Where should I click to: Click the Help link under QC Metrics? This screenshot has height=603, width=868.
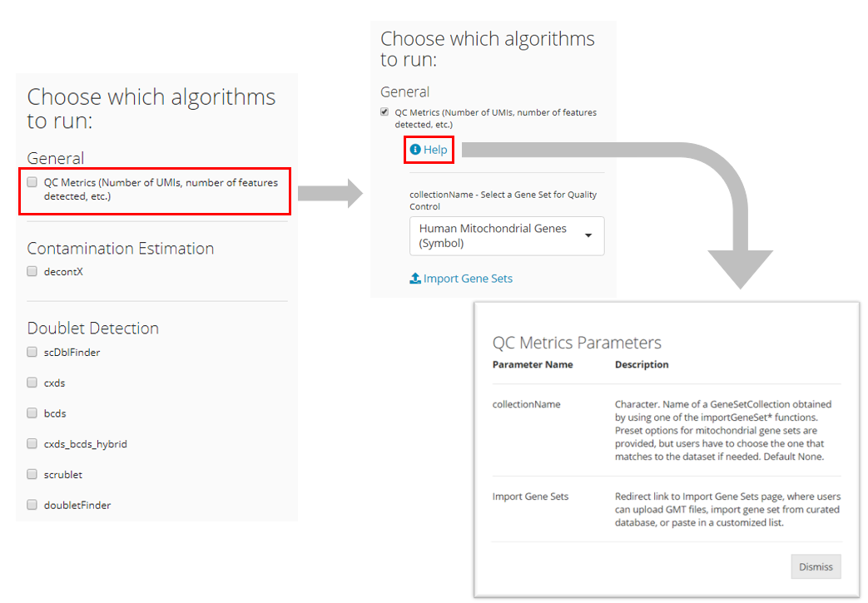pos(429,150)
